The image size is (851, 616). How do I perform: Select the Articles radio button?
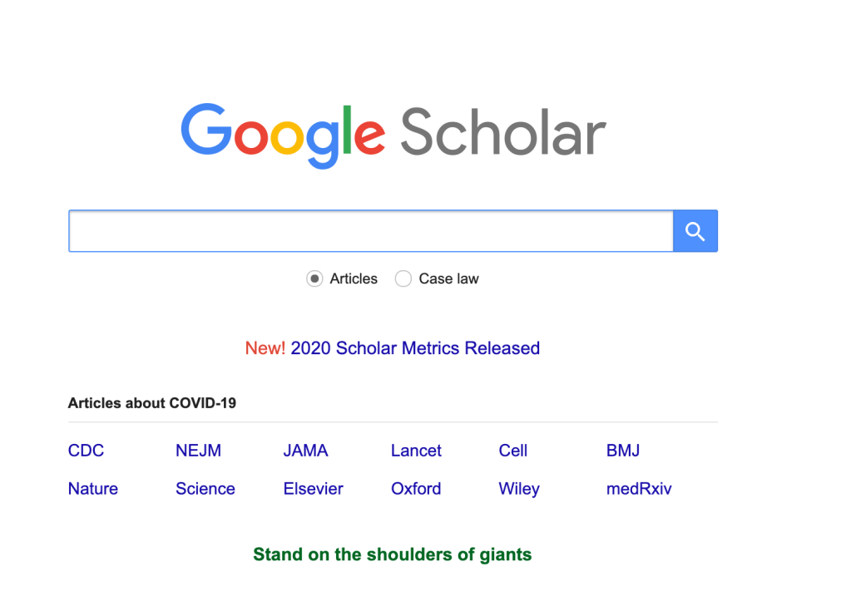click(x=314, y=279)
